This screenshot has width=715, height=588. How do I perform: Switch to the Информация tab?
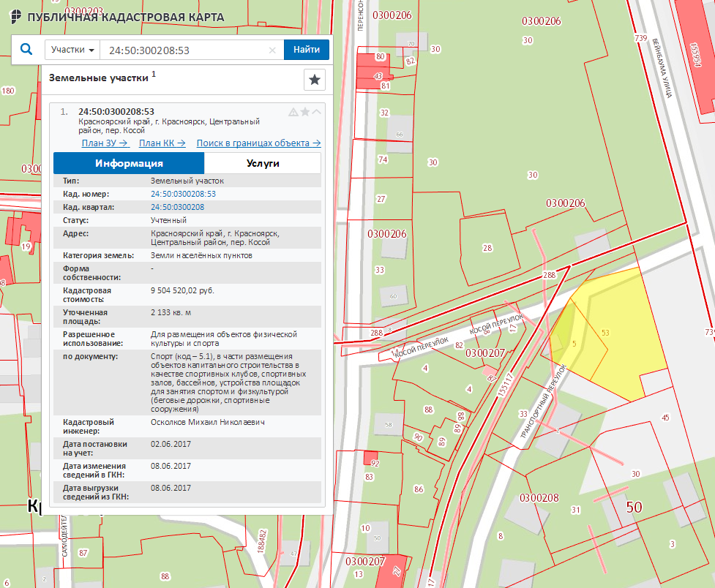[129, 163]
